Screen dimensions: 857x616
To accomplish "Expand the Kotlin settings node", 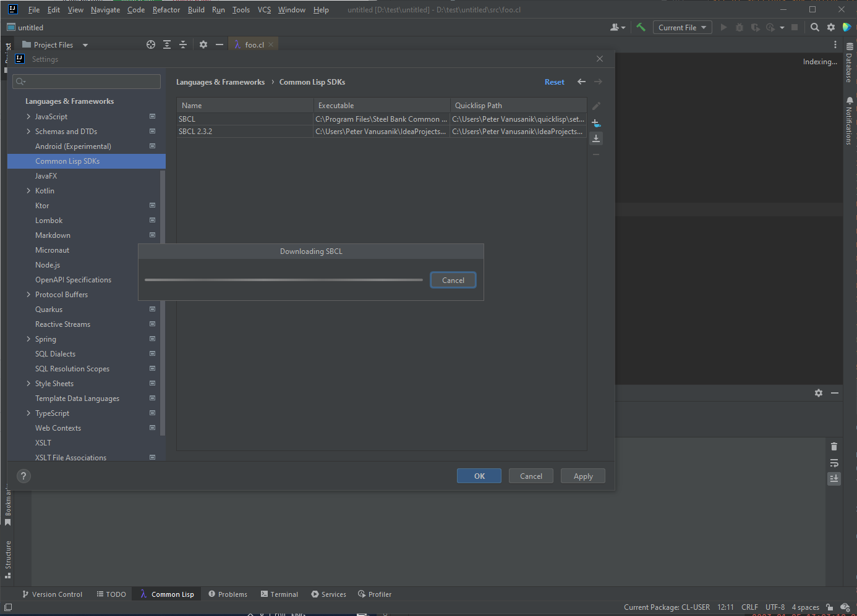I will click(x=28, y=191).
